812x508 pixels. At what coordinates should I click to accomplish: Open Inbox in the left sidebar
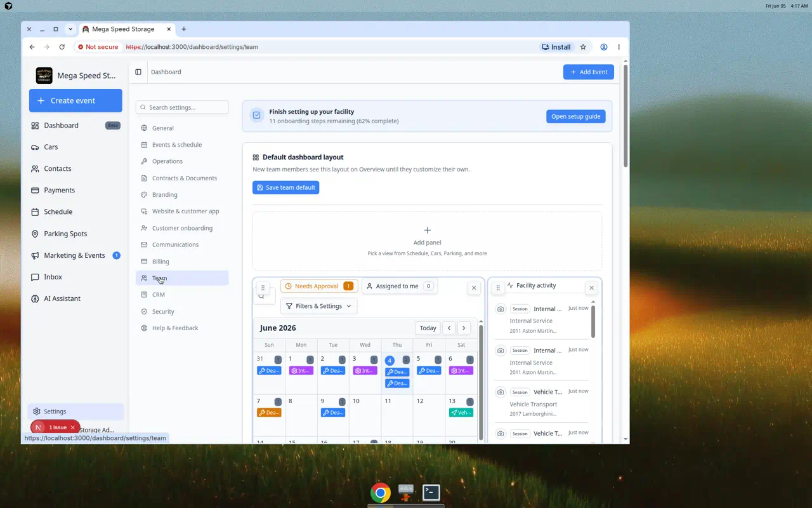pyautogui.click(x=75, y=277)
